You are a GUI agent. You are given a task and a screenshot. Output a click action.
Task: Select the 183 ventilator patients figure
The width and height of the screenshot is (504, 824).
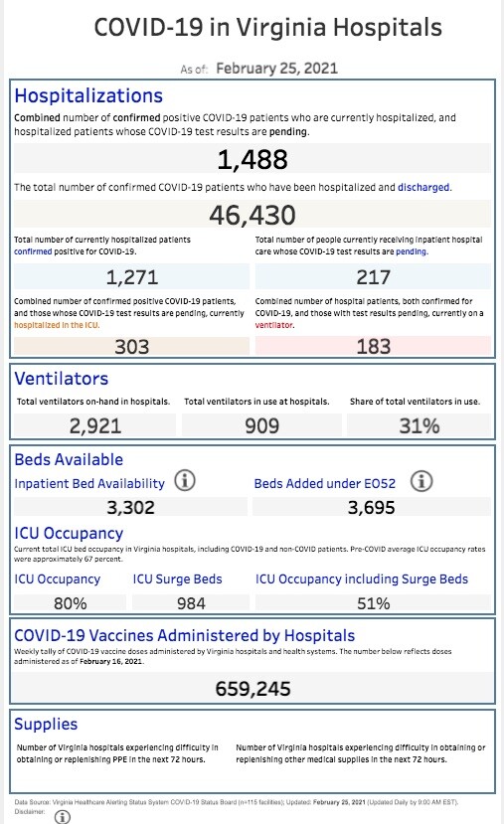pyautogui.click(x=373, y=346)
